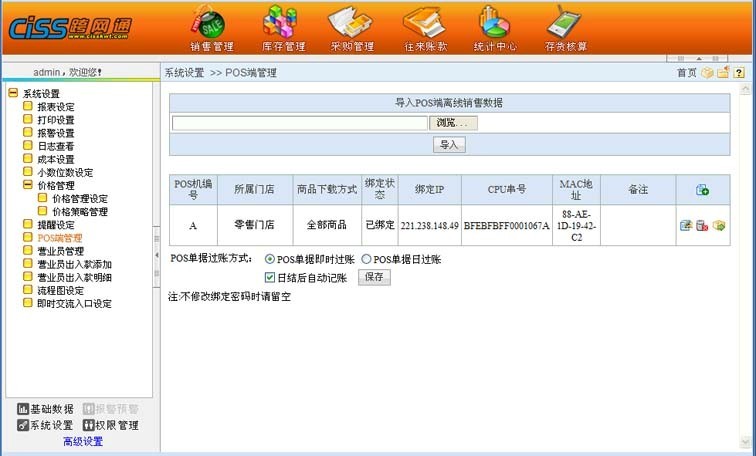Collapse the 价格管理 tree node
Image resolution: width=756 pixels, height=456 pixels.
[x=28, y=185]
